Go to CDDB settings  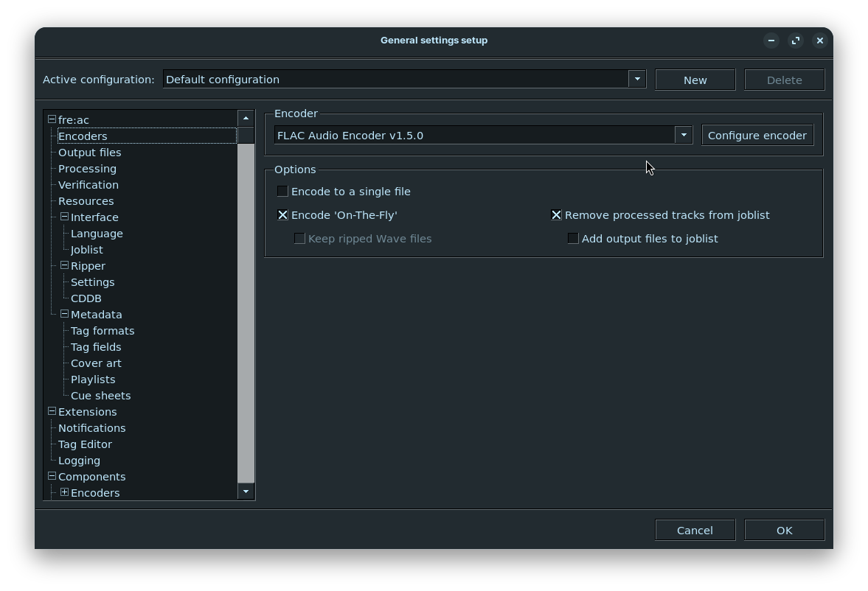(x=86, y=298)
